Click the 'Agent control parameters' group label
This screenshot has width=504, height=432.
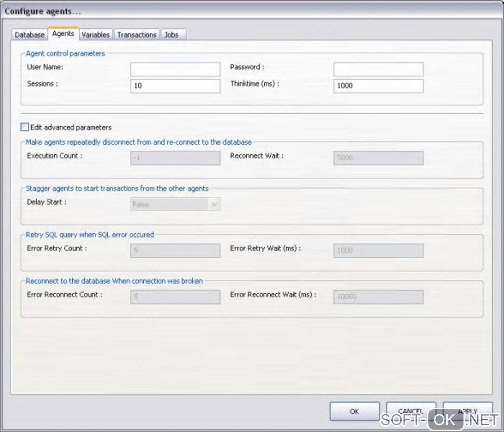point(65,53)
